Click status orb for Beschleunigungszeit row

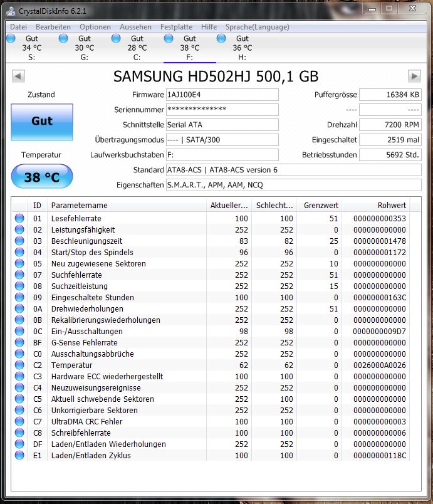coord(19,241)
